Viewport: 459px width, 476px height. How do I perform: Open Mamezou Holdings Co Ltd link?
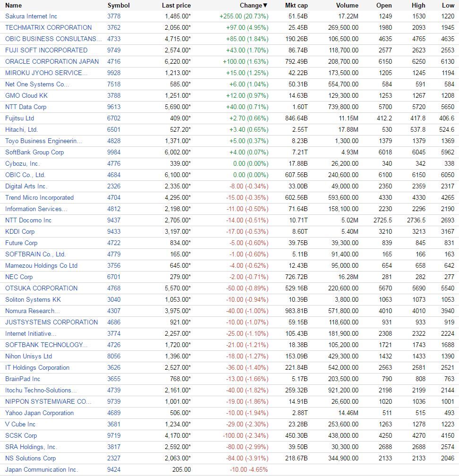(x=41, y=265)
